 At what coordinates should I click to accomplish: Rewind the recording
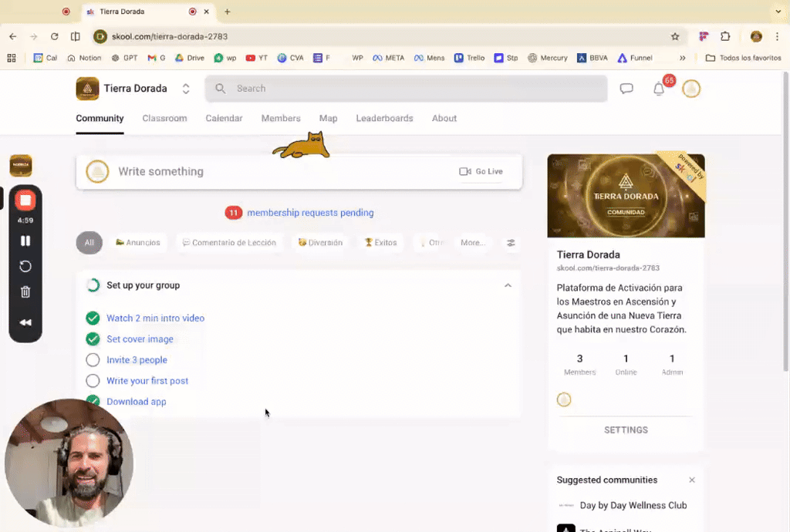click(x=25, y=322)
